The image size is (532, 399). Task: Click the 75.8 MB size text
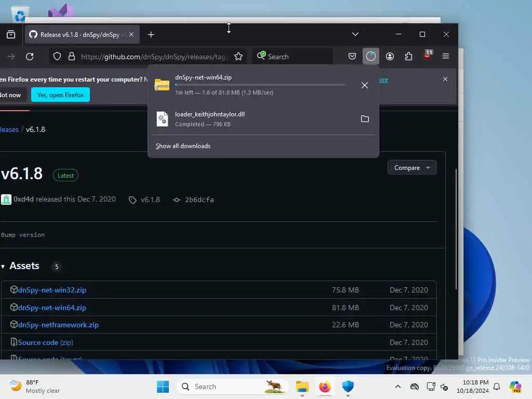(x=345, y=290)
